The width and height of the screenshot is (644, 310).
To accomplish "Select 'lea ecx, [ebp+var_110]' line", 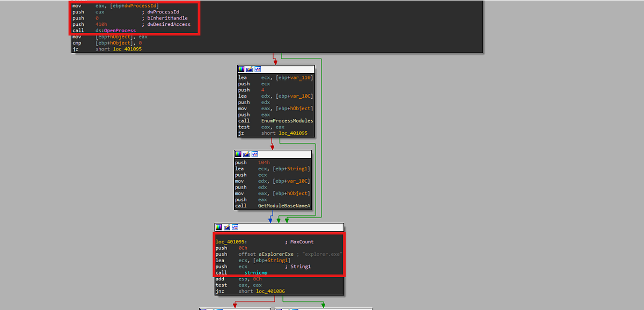I will tap(275, 78).
